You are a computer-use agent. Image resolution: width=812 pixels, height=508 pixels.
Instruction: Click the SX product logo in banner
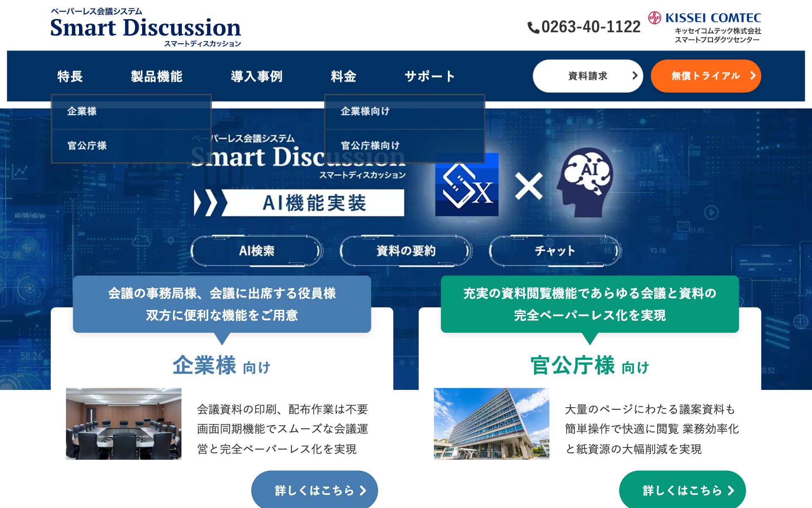[467, 185]
